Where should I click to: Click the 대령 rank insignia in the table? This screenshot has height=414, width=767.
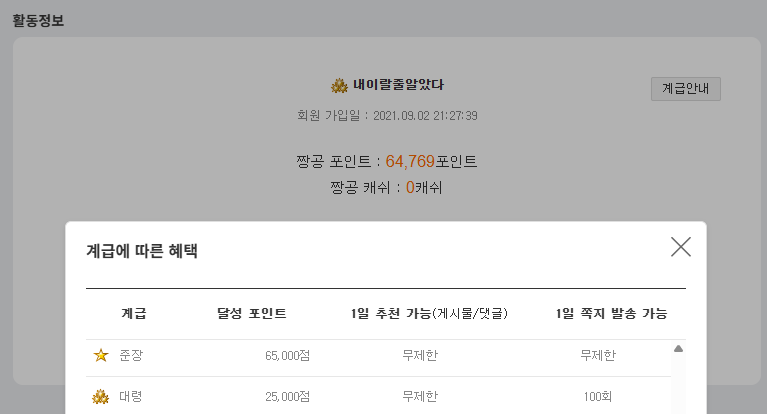tap(101, 397)
